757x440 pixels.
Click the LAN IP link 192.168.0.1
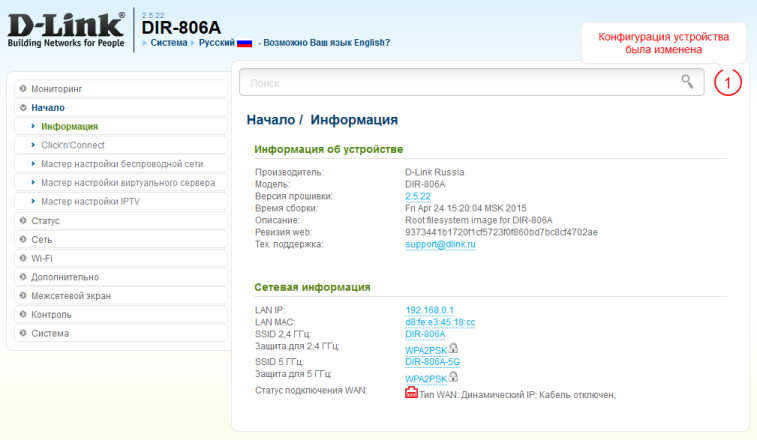point(429,310)
